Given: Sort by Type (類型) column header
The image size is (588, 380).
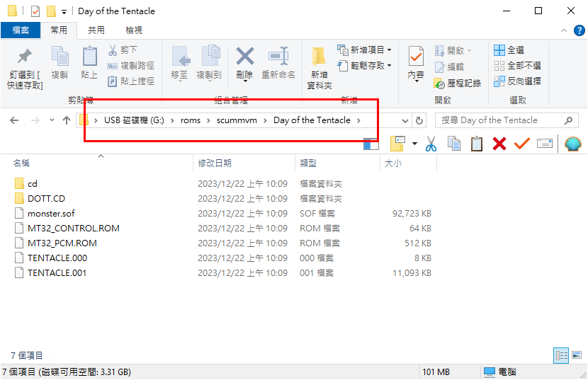Looking at the screenshot, I should (x=308, y=163).
